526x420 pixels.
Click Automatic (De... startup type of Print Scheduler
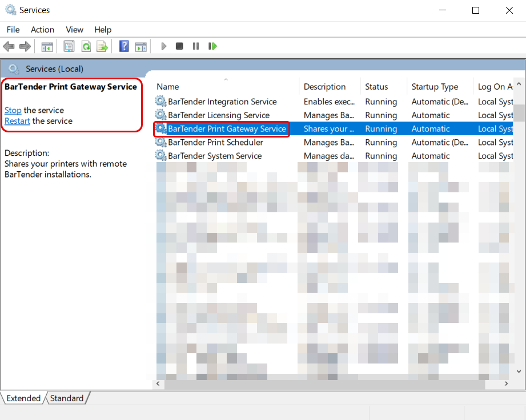(440, 142)
